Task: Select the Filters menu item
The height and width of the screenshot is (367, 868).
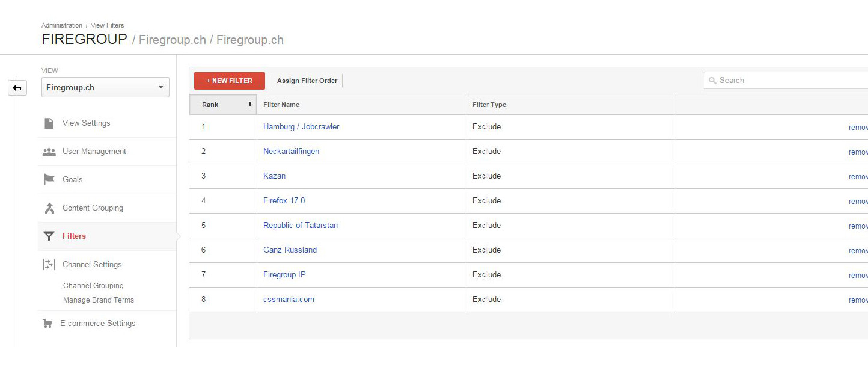Action: [x=74, y=236]
